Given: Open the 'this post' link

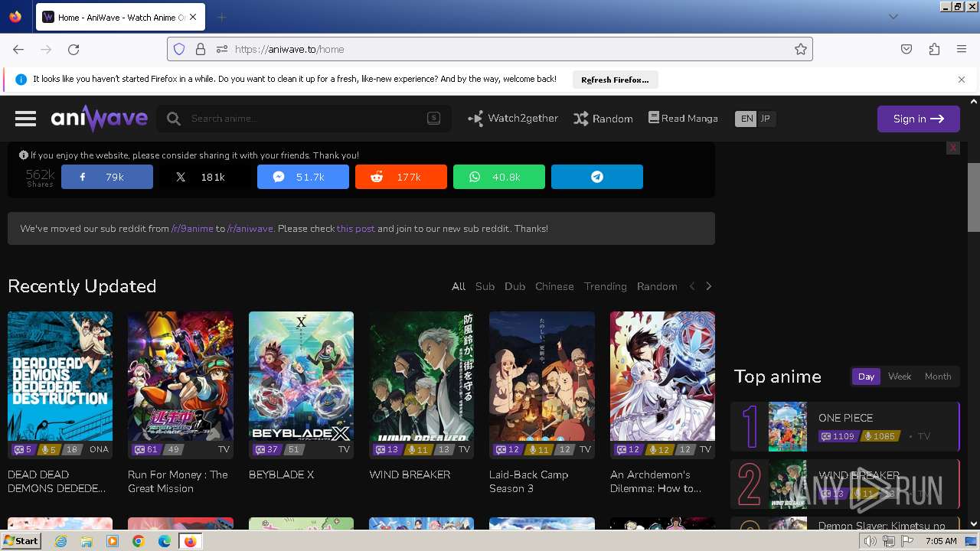Looking at the screenshot, I should pos(356,229).
